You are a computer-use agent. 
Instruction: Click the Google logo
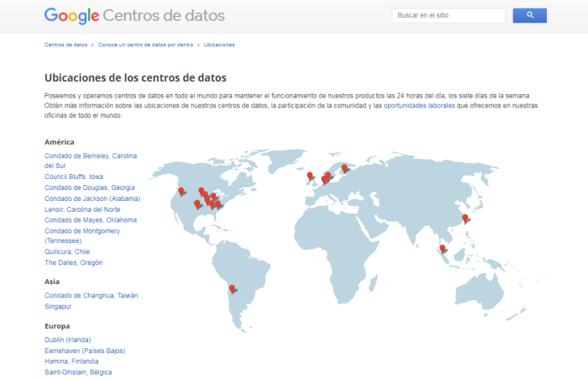coord(71,16)
